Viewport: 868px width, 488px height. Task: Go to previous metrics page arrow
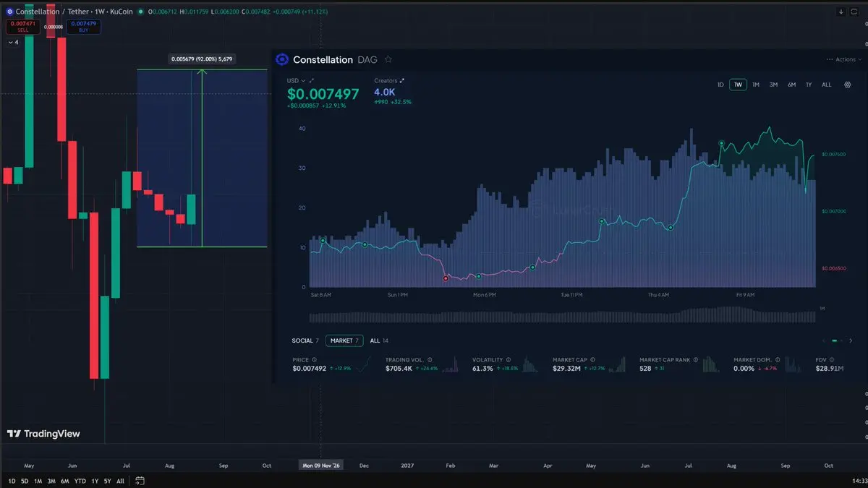coord(824,341)
